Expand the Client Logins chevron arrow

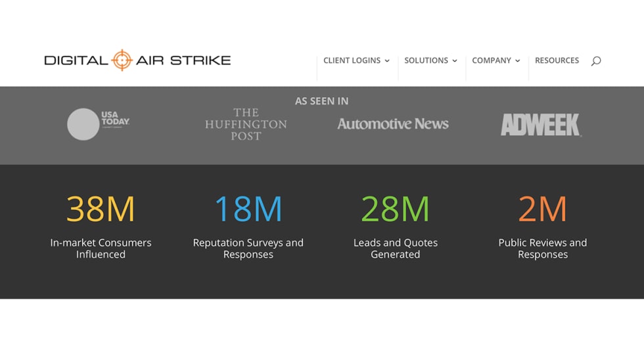tap(387, 61)
